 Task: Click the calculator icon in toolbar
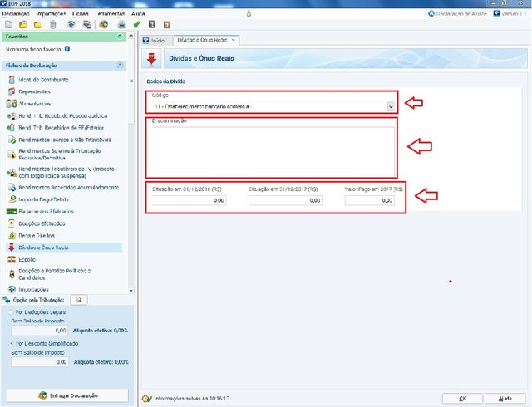[x=151, y=25]
